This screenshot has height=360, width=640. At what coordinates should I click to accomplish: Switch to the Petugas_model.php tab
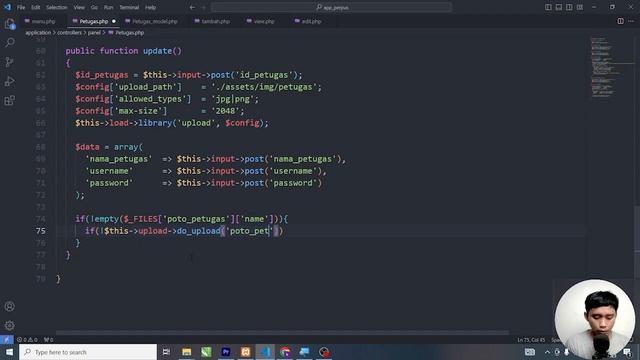point(151,21)
